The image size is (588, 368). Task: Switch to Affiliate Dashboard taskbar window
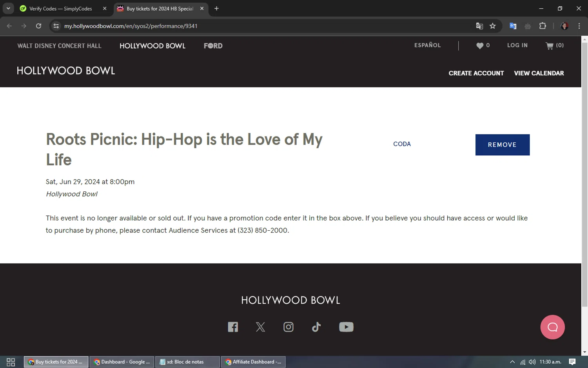253,362
